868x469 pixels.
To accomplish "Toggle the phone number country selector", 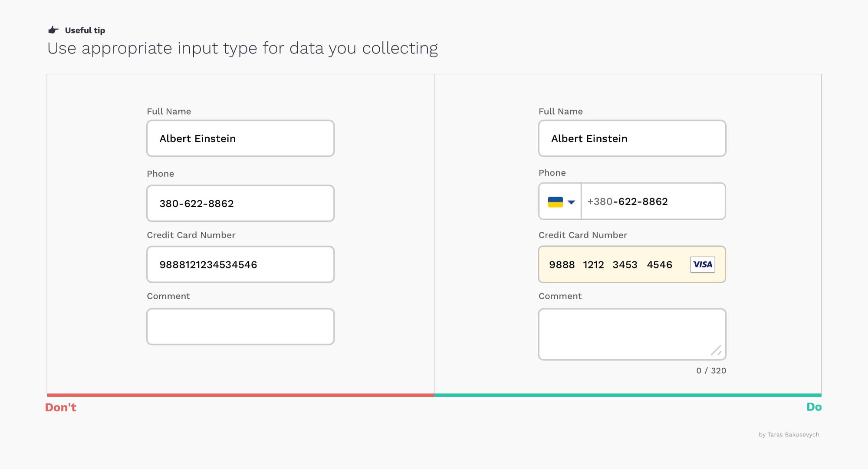I will tap(559, 201).
